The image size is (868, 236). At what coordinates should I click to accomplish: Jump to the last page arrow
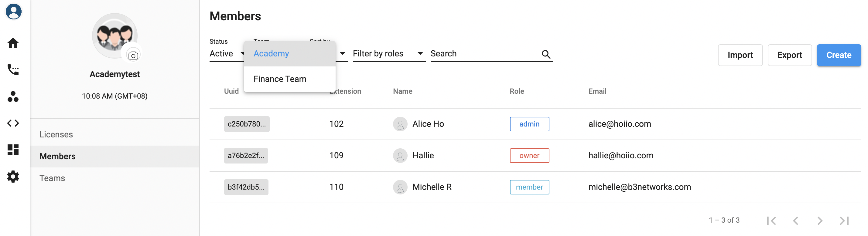(x=844, y=221)
